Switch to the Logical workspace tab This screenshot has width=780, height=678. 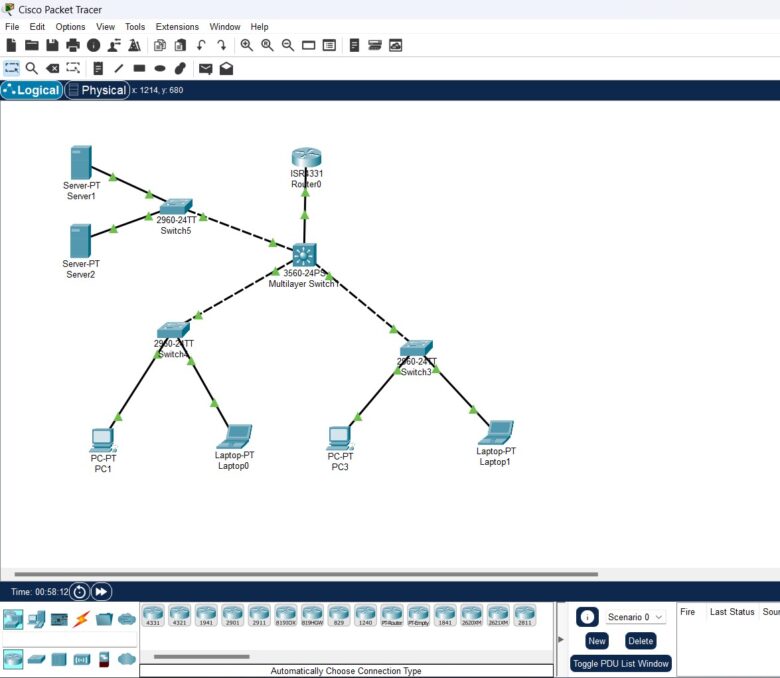pos(32,90)
